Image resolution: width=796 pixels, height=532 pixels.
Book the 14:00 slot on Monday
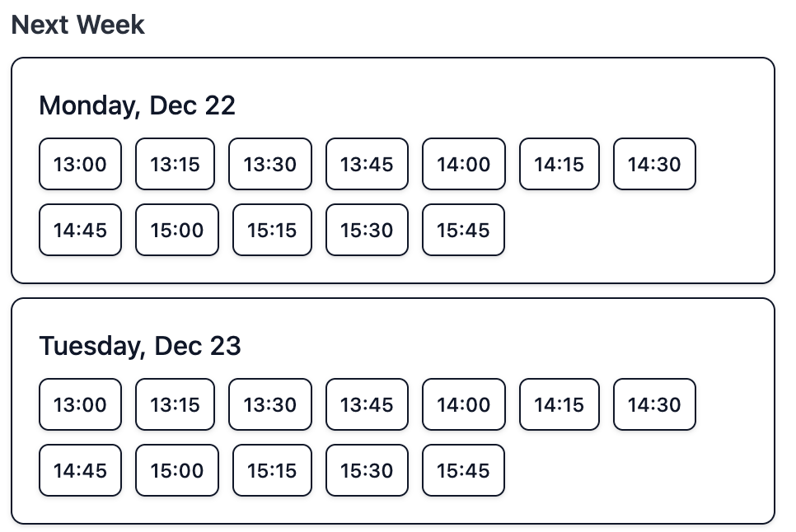pos(463,164)
